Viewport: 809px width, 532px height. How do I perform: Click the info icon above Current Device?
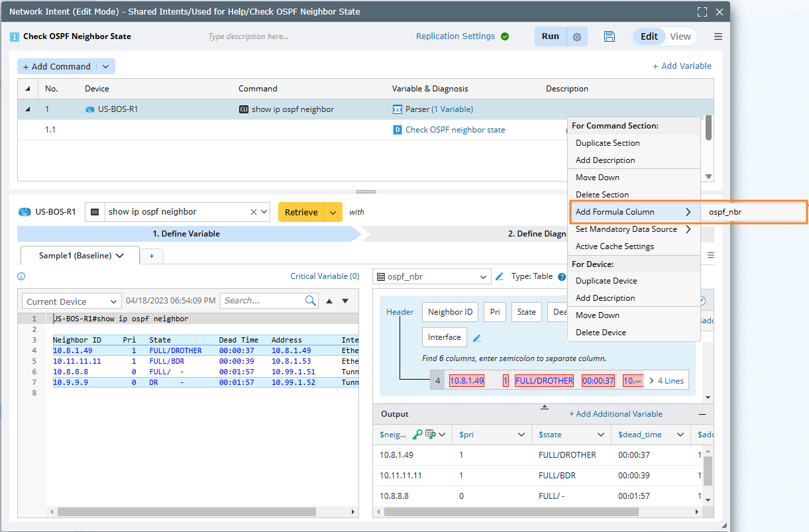pos(21,276)
